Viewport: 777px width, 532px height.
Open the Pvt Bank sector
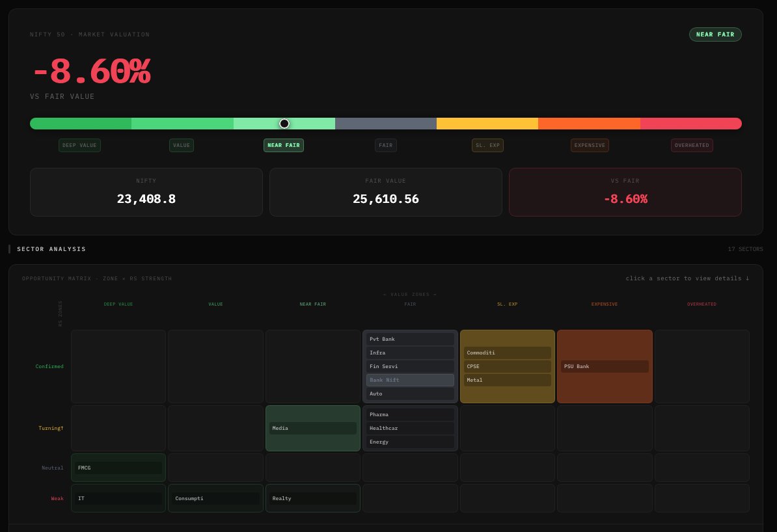410,339
